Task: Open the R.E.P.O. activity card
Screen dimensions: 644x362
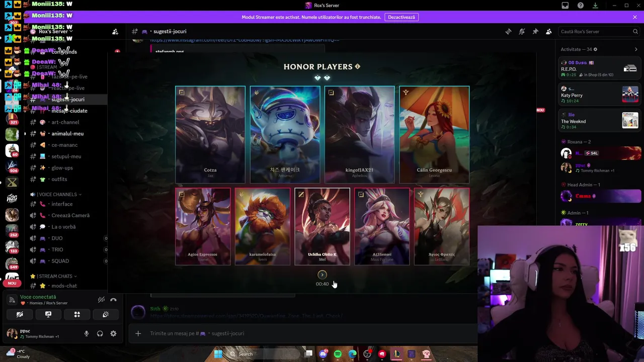Action: (x=601, y=68)
